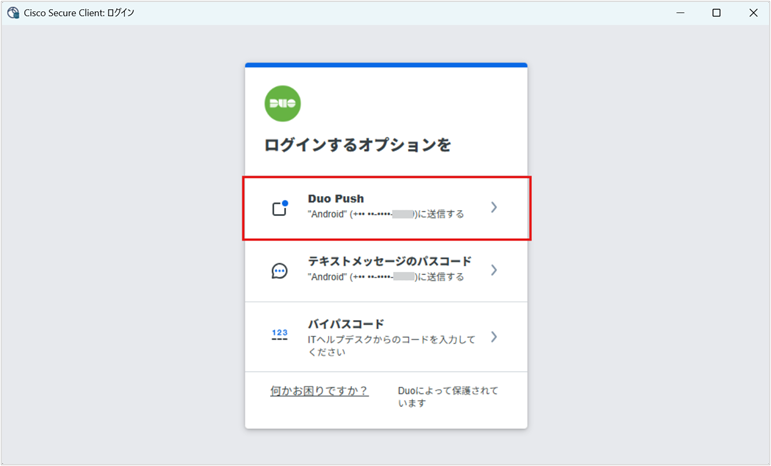
Task: Click the Duo Push phone notification icon
Action: [x=280, y=208]
